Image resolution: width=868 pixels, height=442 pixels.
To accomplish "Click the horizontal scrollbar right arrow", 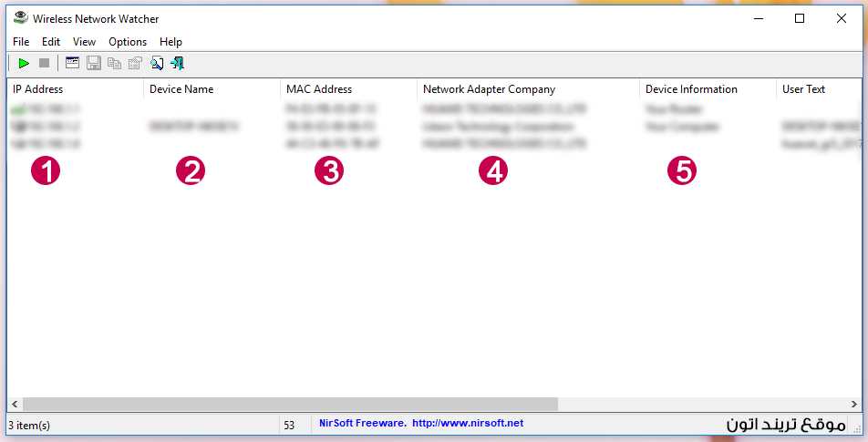I will (854, 405).
